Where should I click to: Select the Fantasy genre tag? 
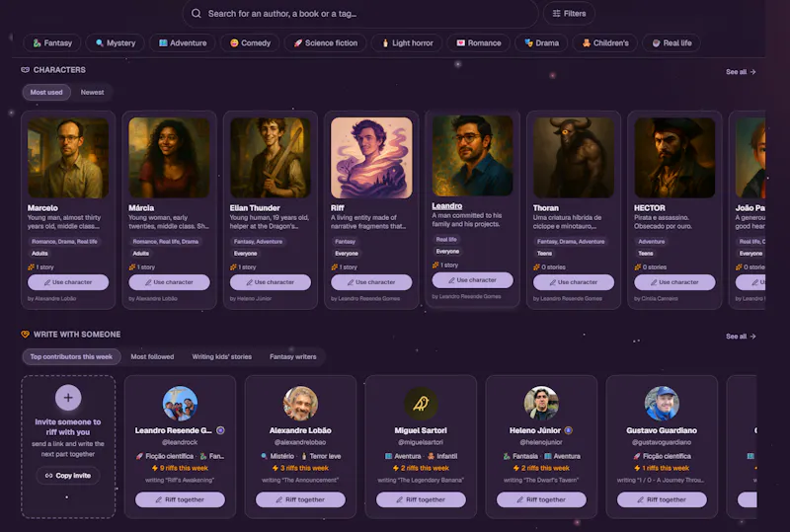52,42
